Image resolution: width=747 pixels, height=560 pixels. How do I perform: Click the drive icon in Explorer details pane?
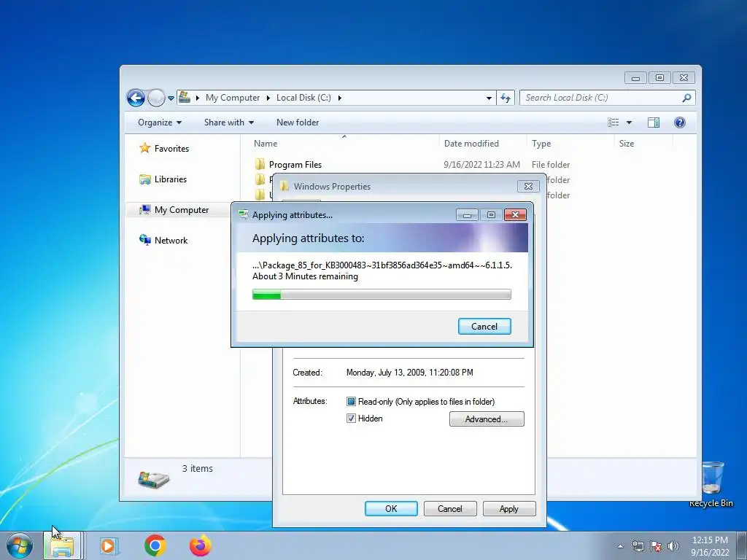point(153,479)
